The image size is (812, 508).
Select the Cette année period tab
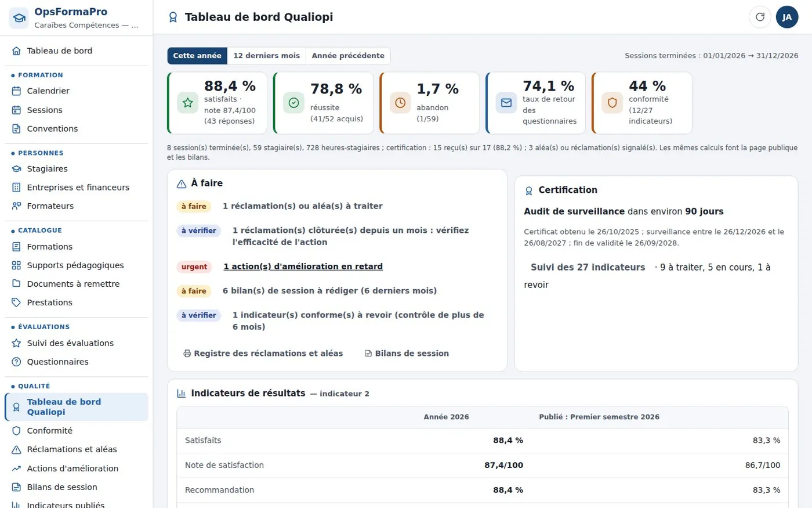click(197, 56)
